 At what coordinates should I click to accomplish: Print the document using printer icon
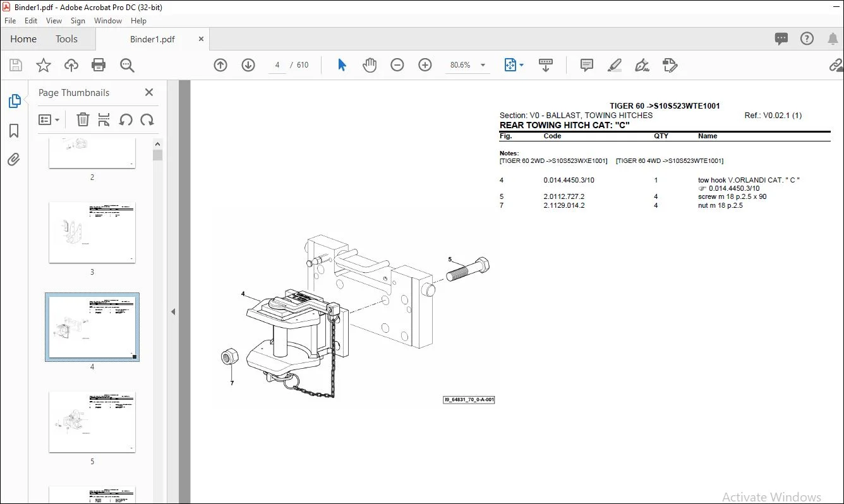click(99, 65)
